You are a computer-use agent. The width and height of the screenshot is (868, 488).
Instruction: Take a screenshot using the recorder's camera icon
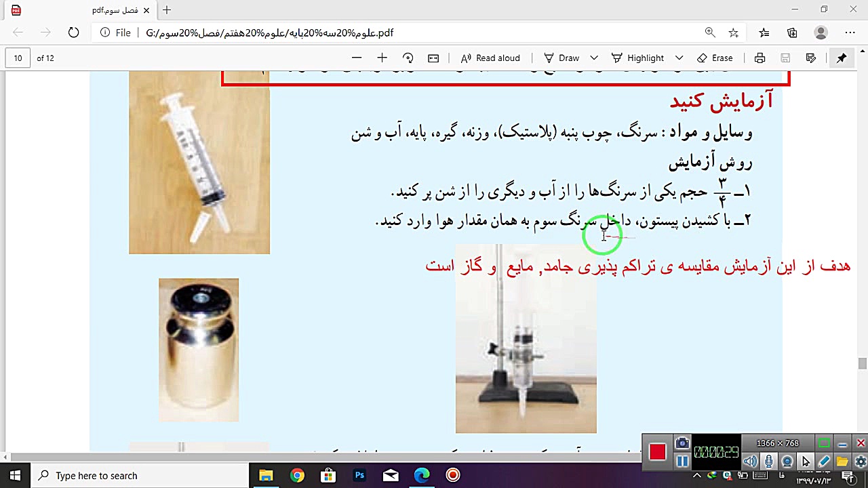point(682,442)
